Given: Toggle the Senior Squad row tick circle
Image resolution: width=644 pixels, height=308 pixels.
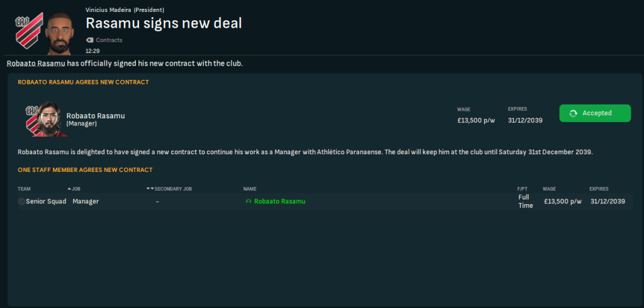Looking at the screenshot, I should coord(21,202).
